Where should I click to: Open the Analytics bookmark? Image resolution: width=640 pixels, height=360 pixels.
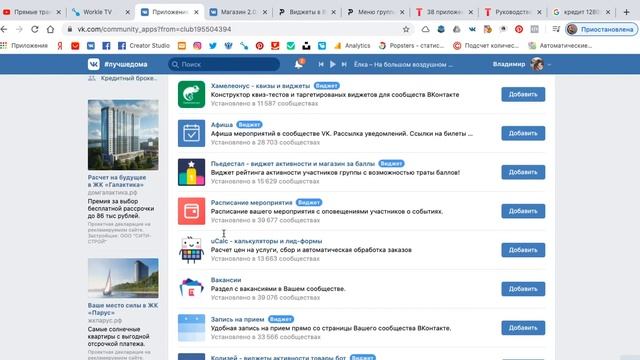pyautogui.click(x=352, y=46)
